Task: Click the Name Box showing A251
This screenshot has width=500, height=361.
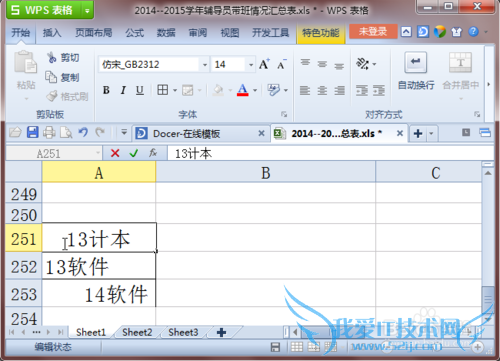Action: pyautogui.click(x=54, y=153)
